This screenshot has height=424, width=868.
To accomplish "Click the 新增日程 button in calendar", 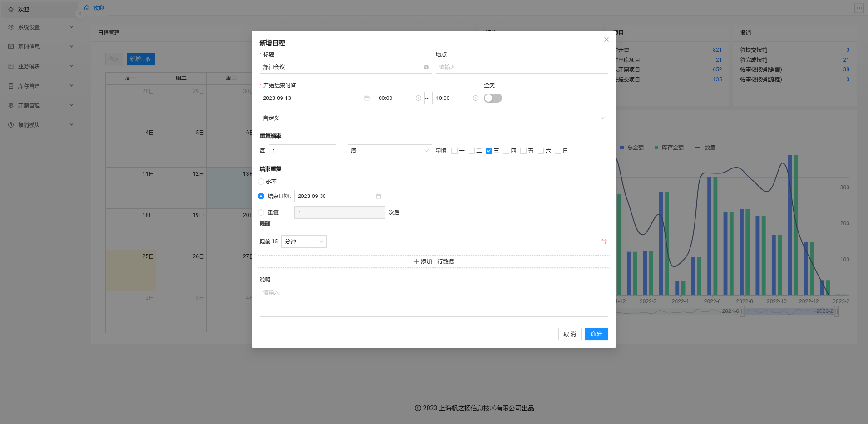I will click(x=141, y=59).
